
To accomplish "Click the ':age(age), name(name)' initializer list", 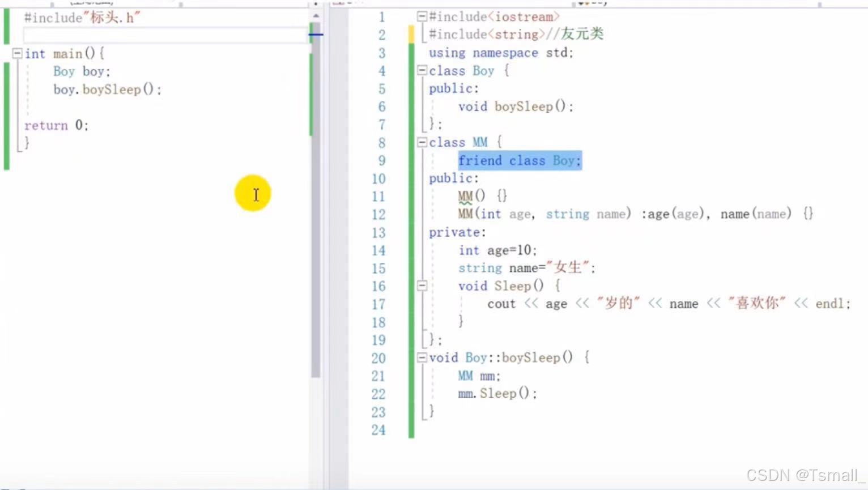I will (x=716, y=214).
